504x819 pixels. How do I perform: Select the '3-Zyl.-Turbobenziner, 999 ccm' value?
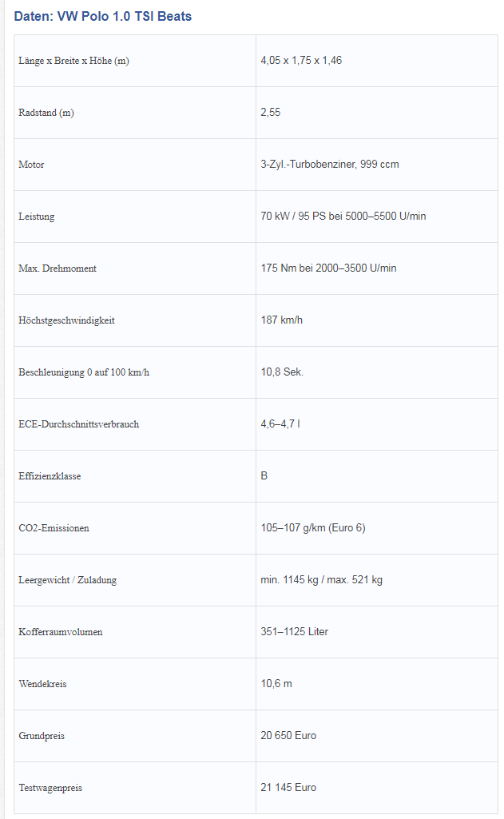click(x=330, y=165)
